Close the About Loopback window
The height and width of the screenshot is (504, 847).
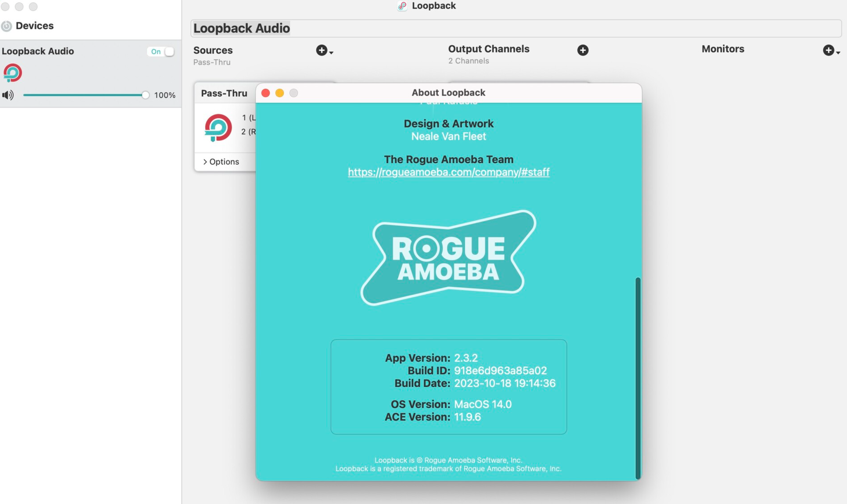click(266, 93)
